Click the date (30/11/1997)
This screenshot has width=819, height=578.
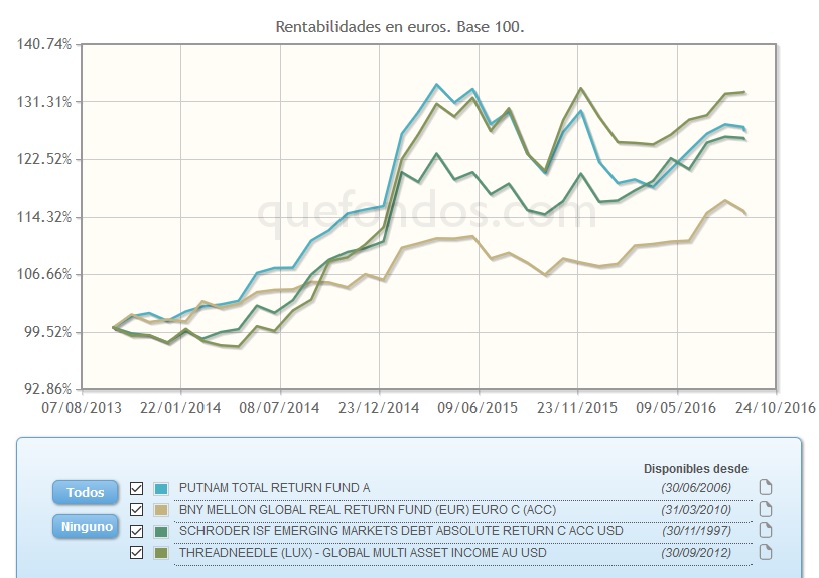click(696, 532)
